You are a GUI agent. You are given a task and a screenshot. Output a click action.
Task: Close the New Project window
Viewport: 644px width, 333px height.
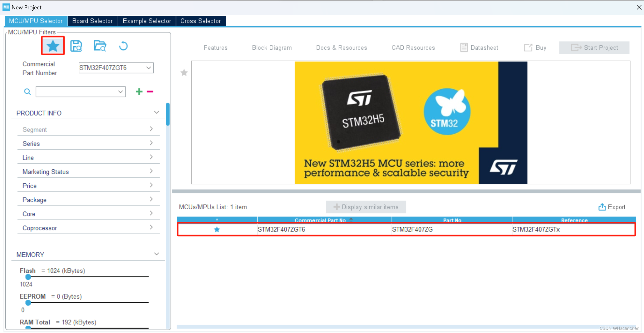tap(639, 7)
